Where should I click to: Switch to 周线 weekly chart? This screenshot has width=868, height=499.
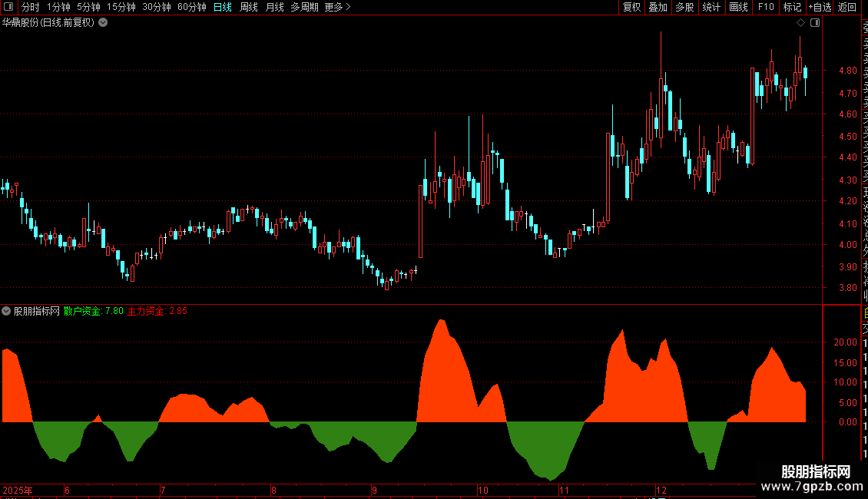pos(249,7)
